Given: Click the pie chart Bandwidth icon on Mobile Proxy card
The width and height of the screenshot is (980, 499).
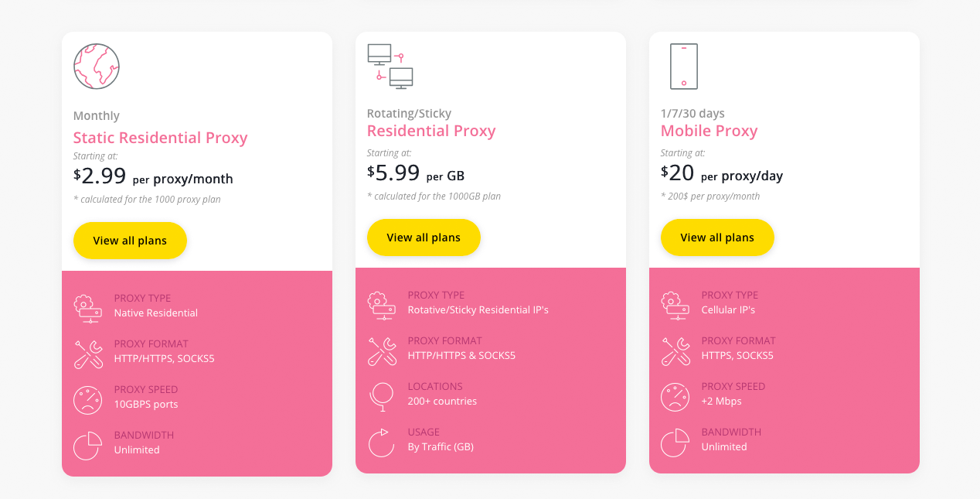Looking at the screenshot, I should click(675, 441).
